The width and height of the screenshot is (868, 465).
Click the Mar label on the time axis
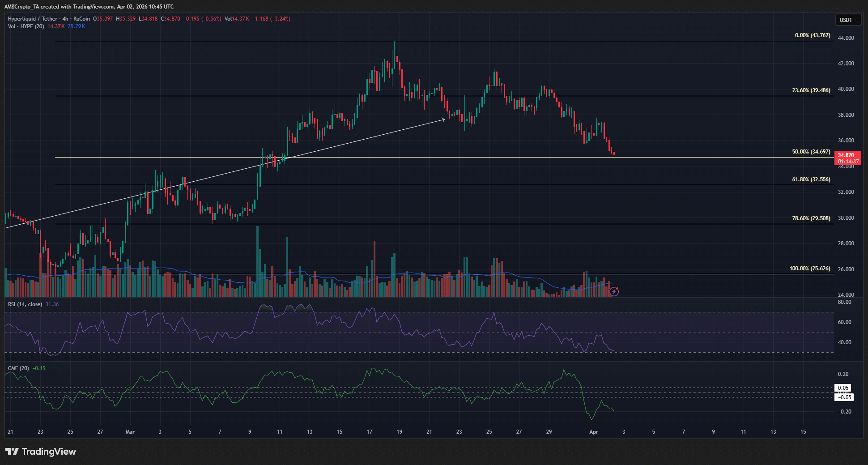click(130, 432)
